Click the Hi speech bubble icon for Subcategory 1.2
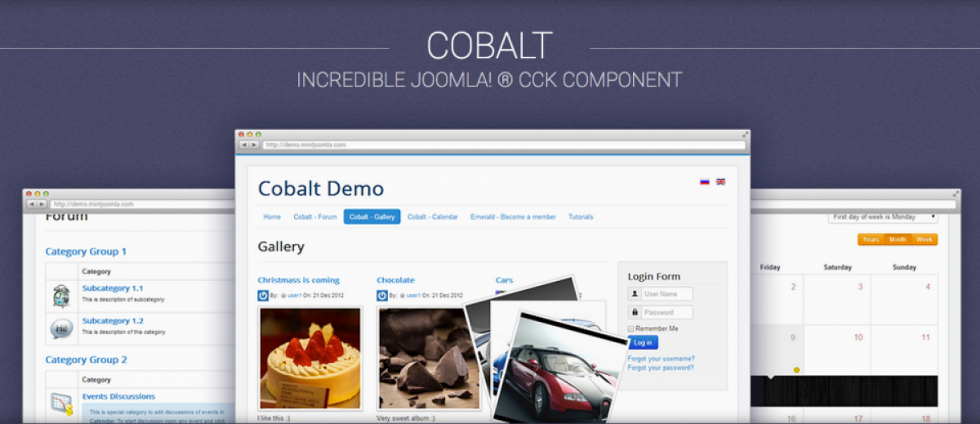Image resolution: width=980 pixels, height=424 pixels. point(61,328)
